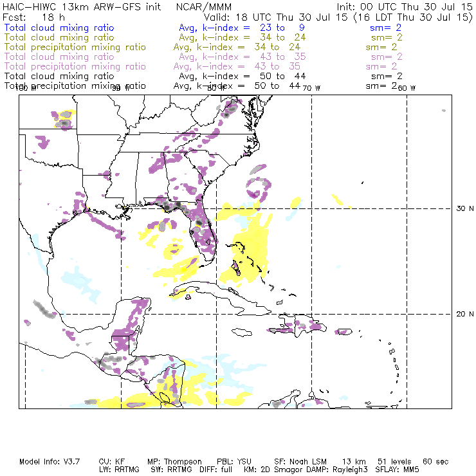Click the black 'Total cloud mixing ratio' legend line
This screenshot has height=476, width=476.
(59, 76)
